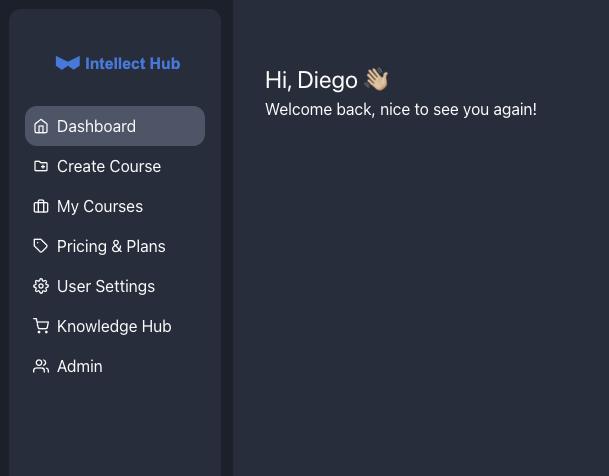Click the Intellect Hub brand name text
609x476 pixels.
[x=133, y=63]
